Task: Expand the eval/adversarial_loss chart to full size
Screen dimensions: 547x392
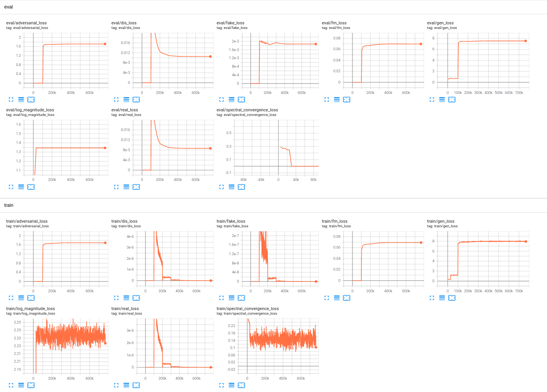Action: pos(11,100)
